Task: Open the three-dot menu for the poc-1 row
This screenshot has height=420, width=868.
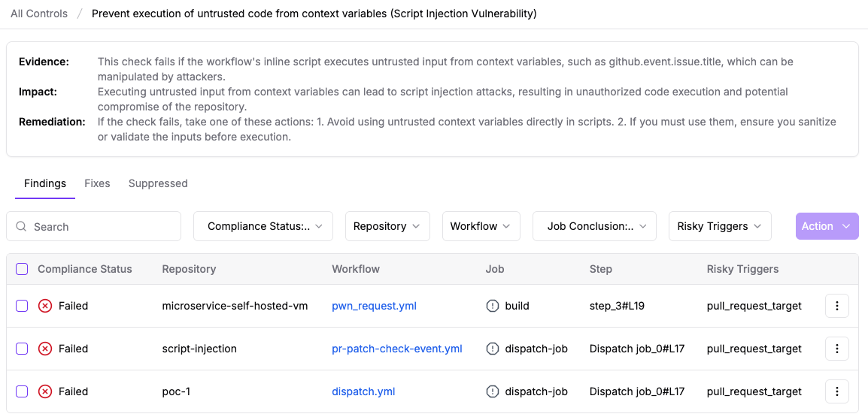Action: pos(837,391)
